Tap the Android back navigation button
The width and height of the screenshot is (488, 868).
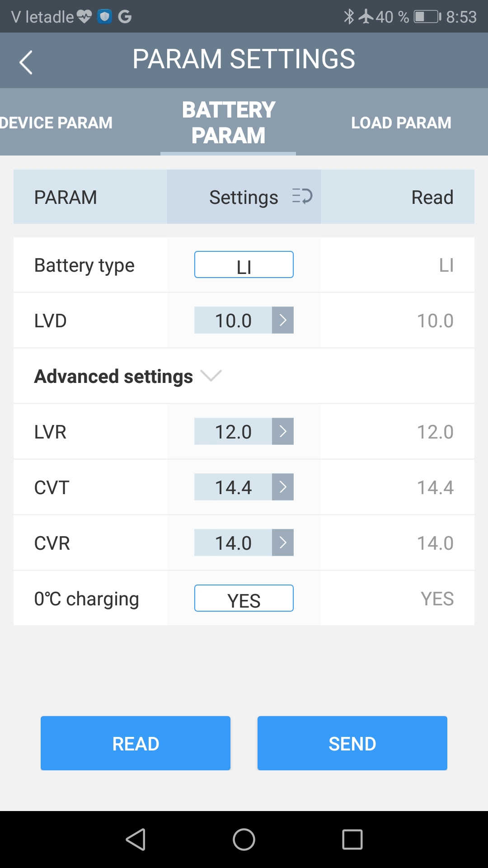[136, 840]
